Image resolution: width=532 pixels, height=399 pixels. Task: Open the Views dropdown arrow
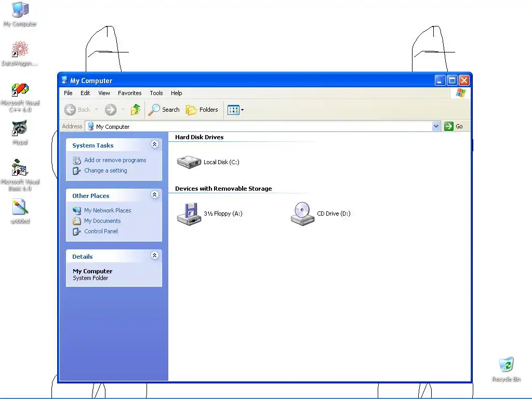tap(242, 110)
